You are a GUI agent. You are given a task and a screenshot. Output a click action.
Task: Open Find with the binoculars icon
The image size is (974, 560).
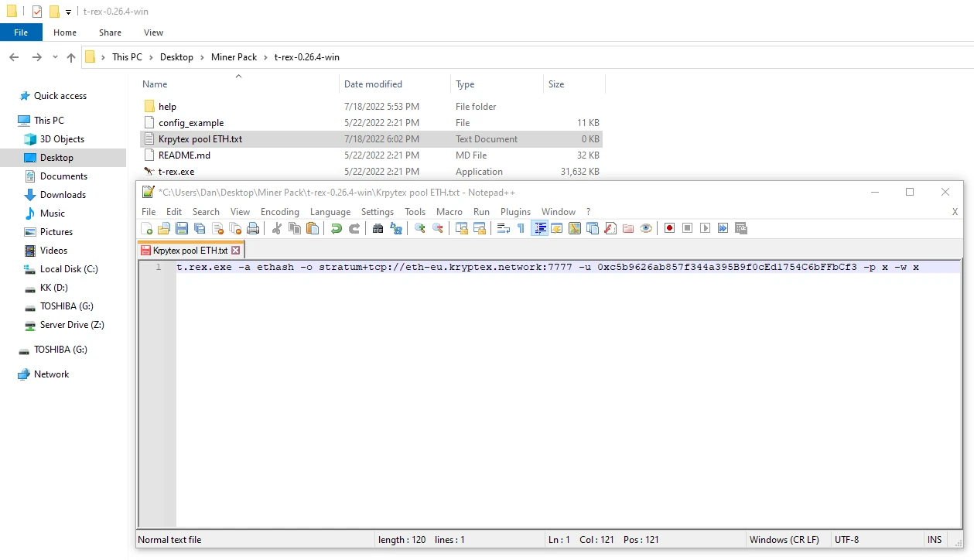click(378, 228)
